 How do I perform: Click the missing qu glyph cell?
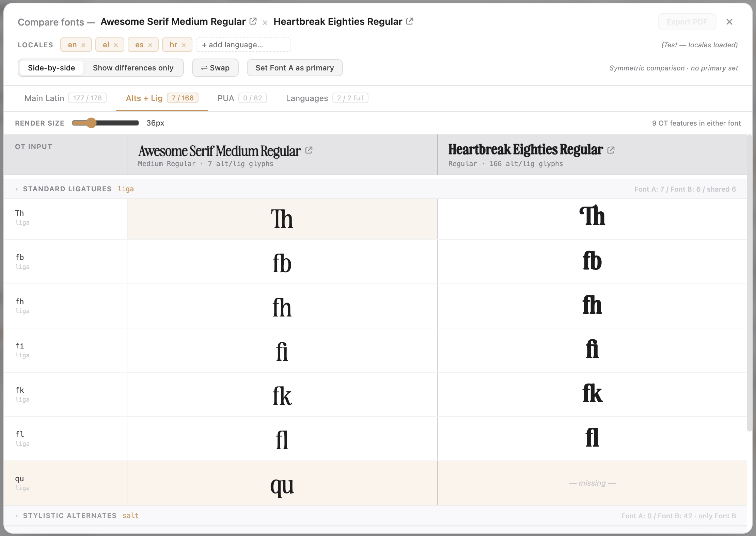point(592,483)
